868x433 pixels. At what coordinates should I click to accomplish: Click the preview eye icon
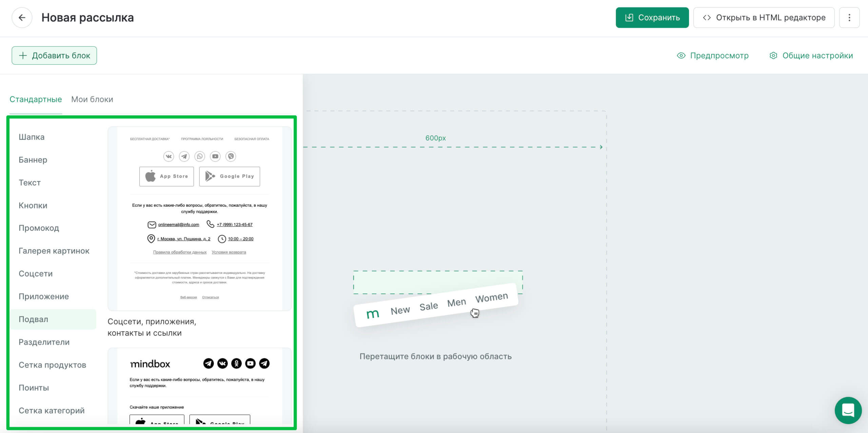680,55
